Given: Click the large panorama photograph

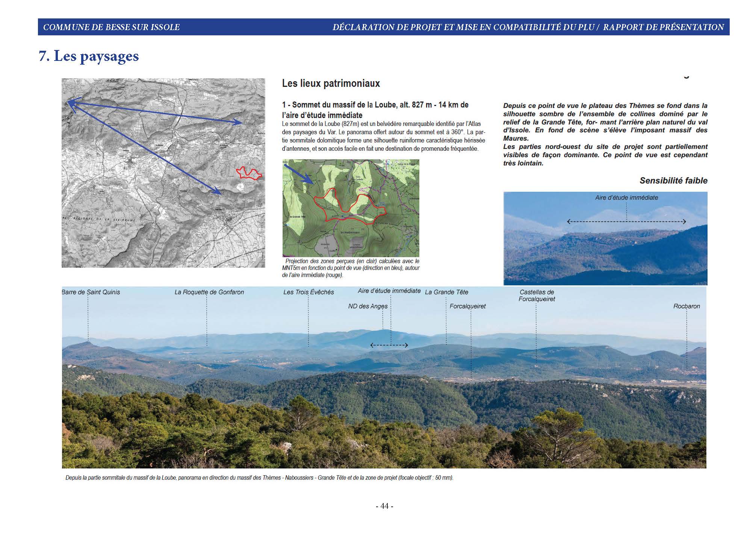Looking at the screenshot, I should pyautogui.click(x=384, y=377).
